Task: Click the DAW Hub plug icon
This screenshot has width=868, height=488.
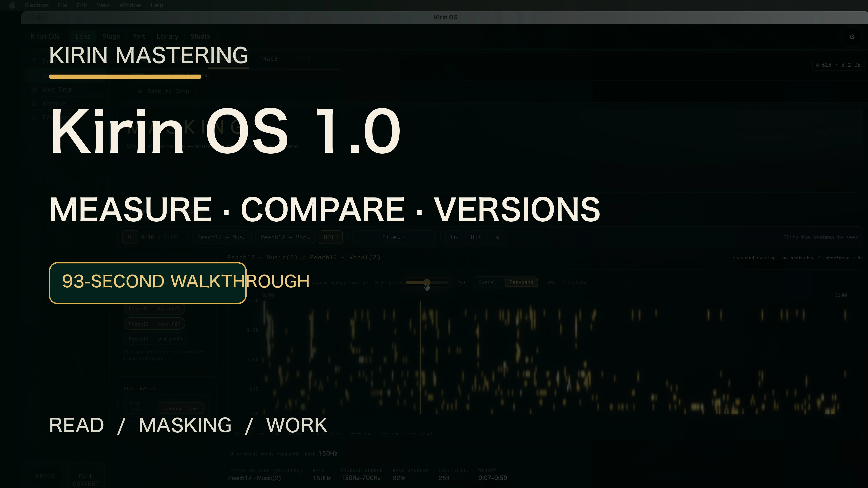Action: point(34,117)
